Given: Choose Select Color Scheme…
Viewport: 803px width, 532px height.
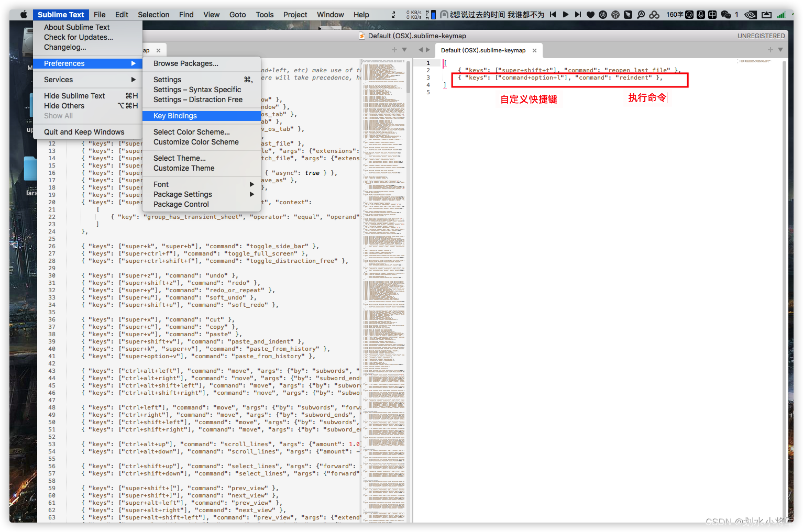Looking at the screenshot, I should click(x=202, y=132).
